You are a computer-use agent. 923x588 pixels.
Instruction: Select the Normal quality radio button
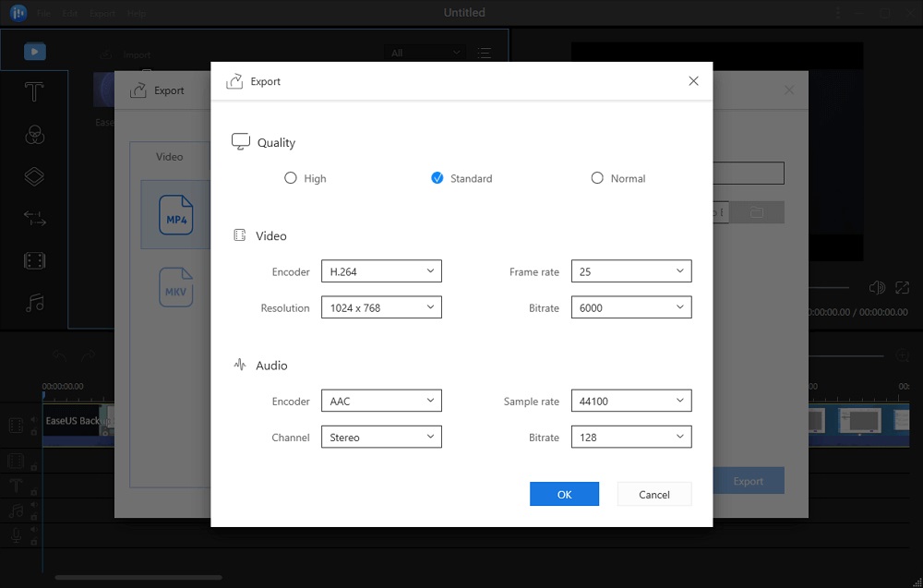(597, 178)
